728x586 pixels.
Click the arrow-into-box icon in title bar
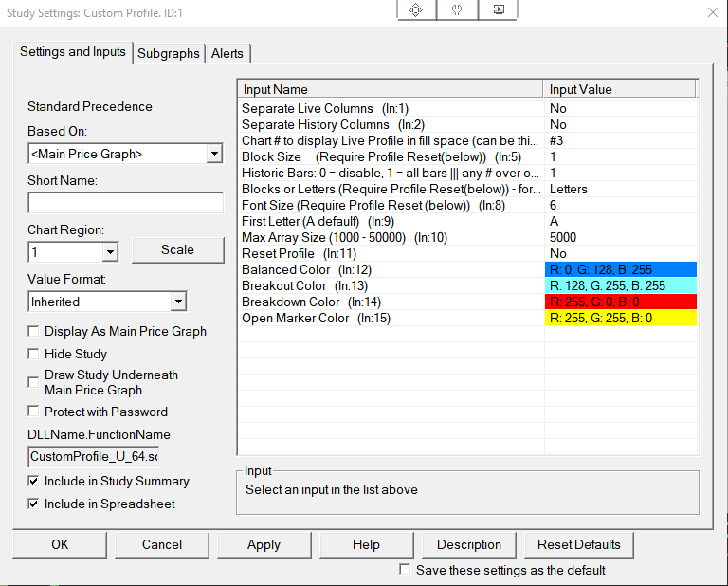coord(499,9)
